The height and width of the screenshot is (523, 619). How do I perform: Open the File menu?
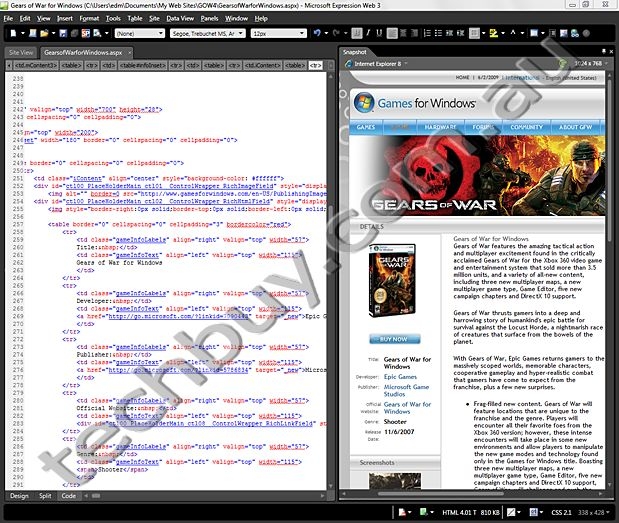pyautogui.click(x=8, y=18)
